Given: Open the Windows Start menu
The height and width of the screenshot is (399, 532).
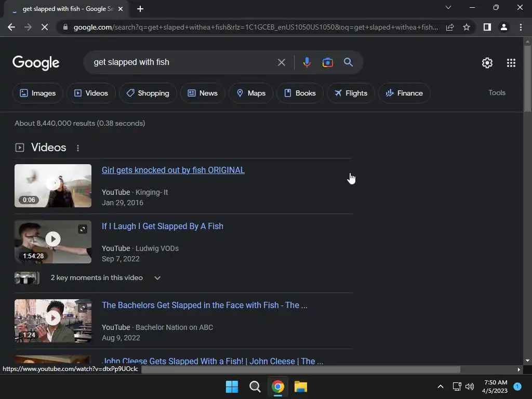Looking at the screenshot, I should click(232, 387).
